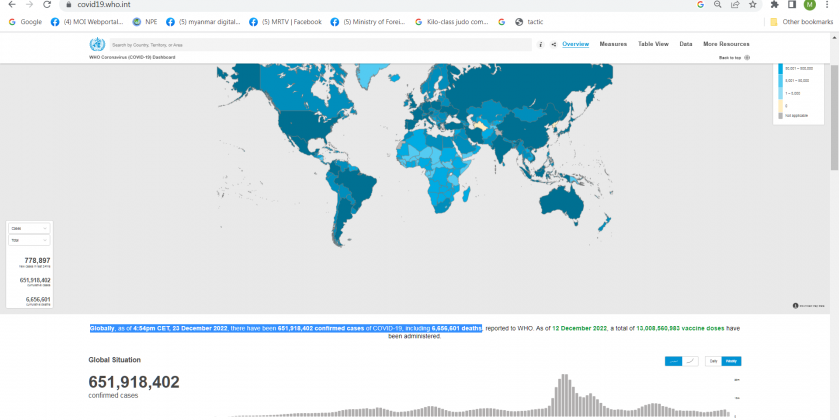Image resolution: width=840 pixels, height=420 pixels.
Task: Click the share icon next to Overview
Action: click(x=551, y=44)
